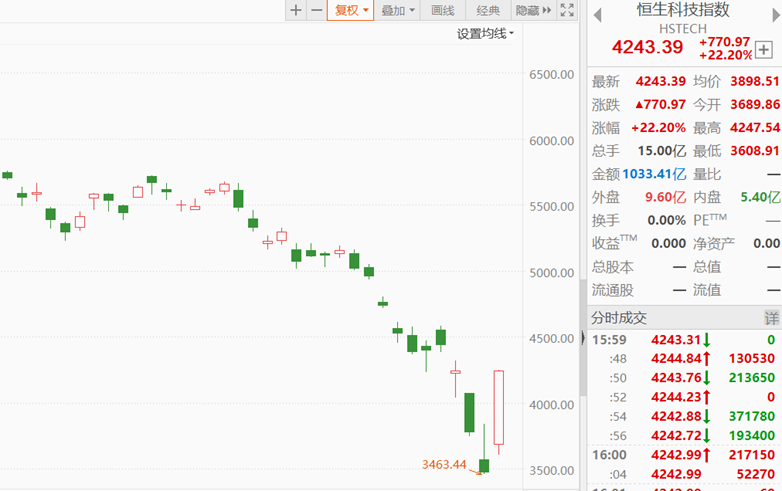Open the 复权 dropdown
782x491 pixels.
pyautogui.click(x=351, y=10)
